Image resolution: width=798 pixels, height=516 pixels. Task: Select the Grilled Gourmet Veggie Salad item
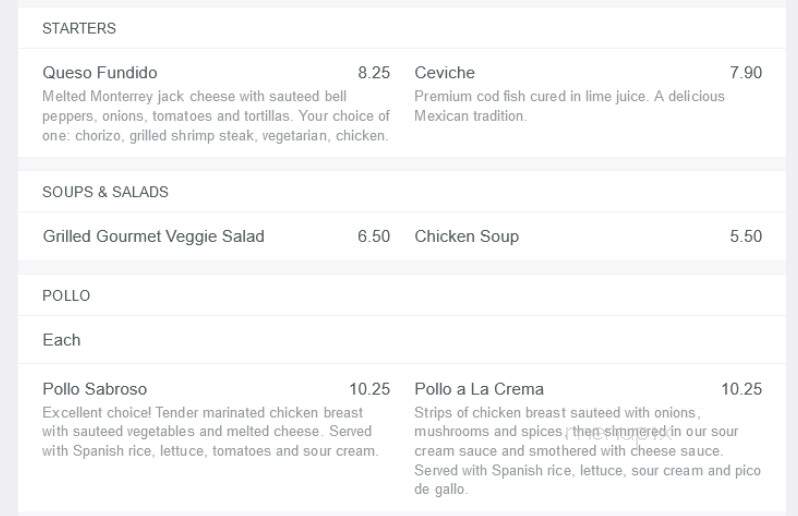153,237
